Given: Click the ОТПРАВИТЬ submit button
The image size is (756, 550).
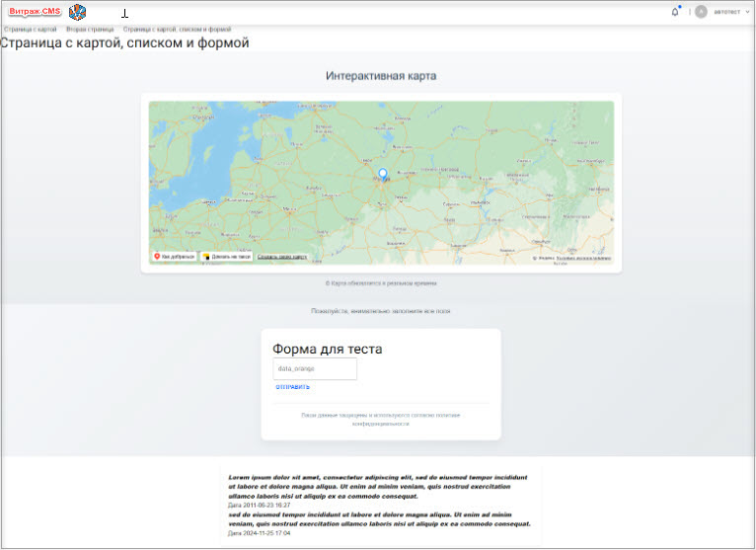Looking at the screenshot, I should pyautogui.click(x=293, y=387).
